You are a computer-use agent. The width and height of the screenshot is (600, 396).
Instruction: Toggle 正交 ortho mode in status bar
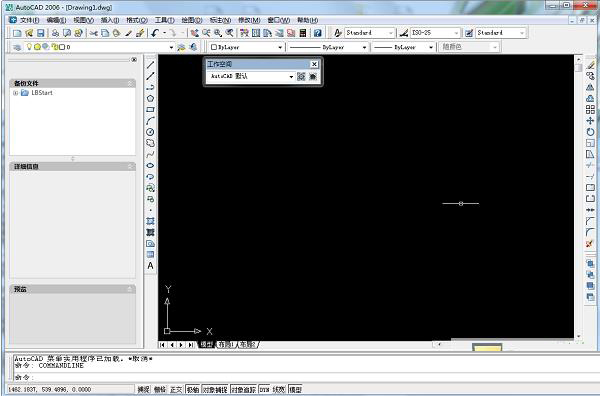pos(176,389)
